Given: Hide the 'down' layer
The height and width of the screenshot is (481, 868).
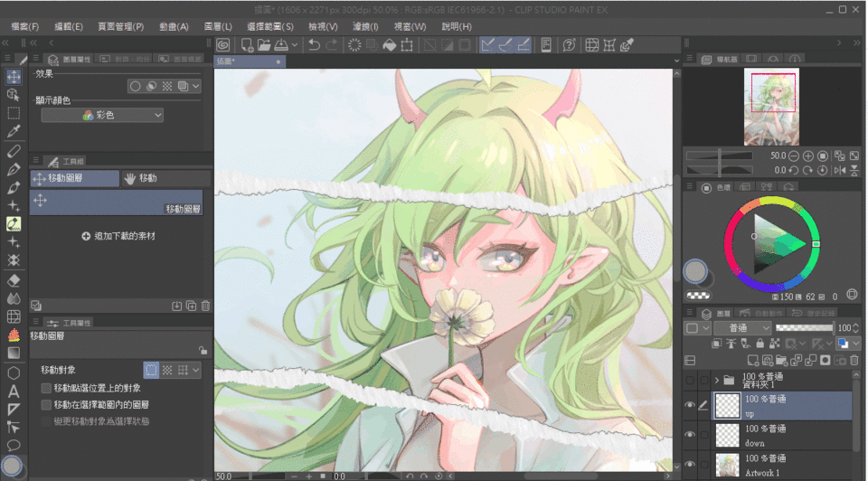Looking at the screenshot, I should click(x=690, y=435).
